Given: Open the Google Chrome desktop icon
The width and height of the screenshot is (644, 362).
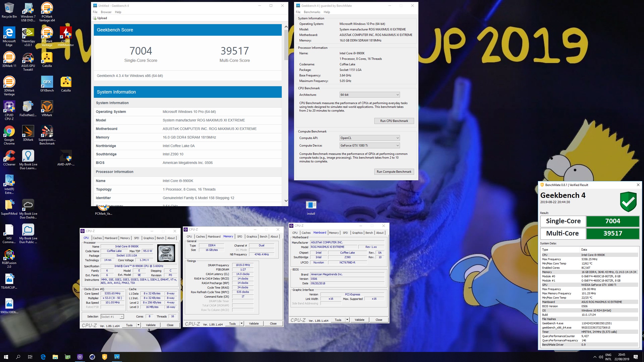Looking at the screenshot, I should (x=9, y=135).
